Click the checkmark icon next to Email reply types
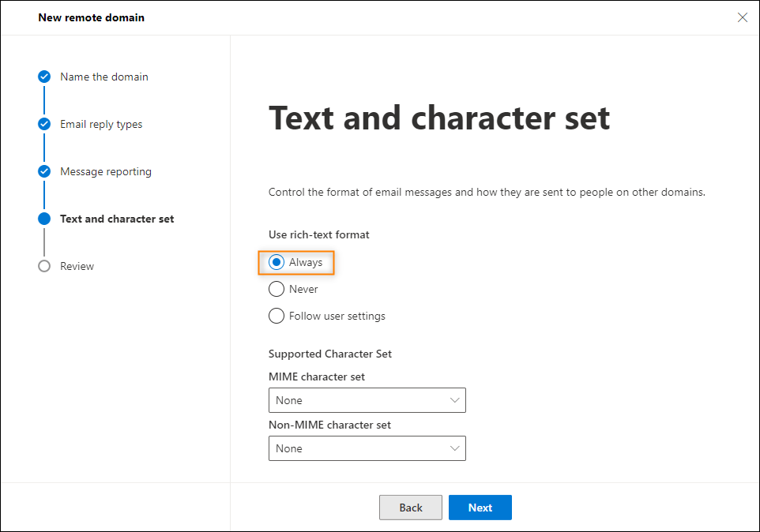The image size is (760, 532). (43, 124)
